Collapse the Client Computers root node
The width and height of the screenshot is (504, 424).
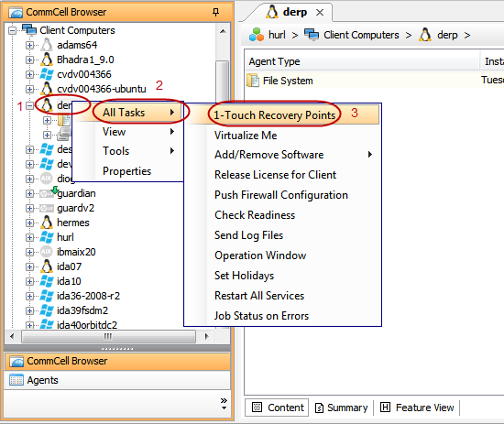point(12,30)
